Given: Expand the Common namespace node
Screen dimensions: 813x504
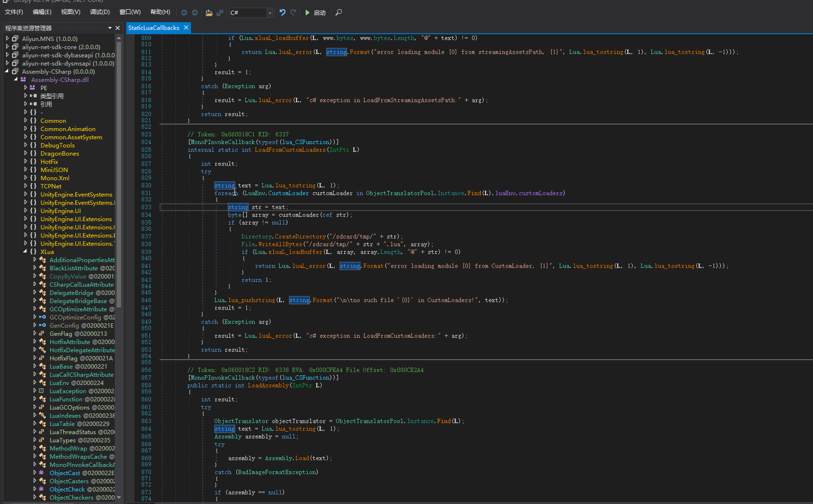Looking at the screenshot, I should [x=26, y=120].
